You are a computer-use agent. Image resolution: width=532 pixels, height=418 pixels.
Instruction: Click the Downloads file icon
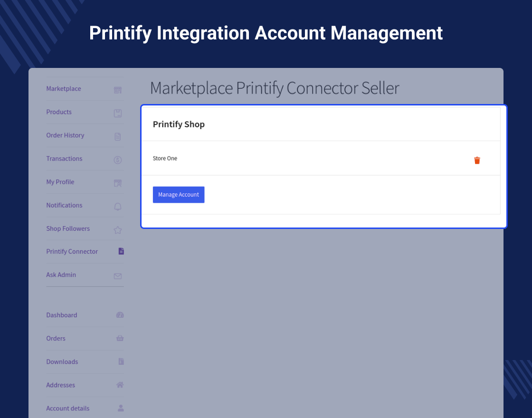click(x=121, y=361)
